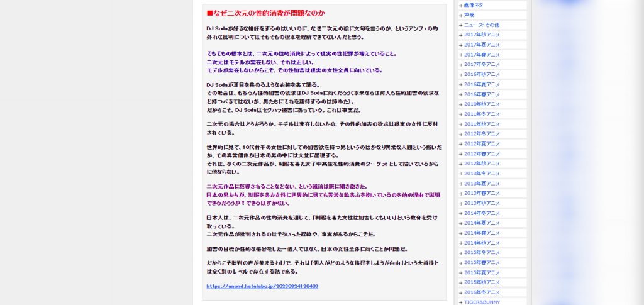Open the 2011年秋アニメ category

tap(482, 124)
